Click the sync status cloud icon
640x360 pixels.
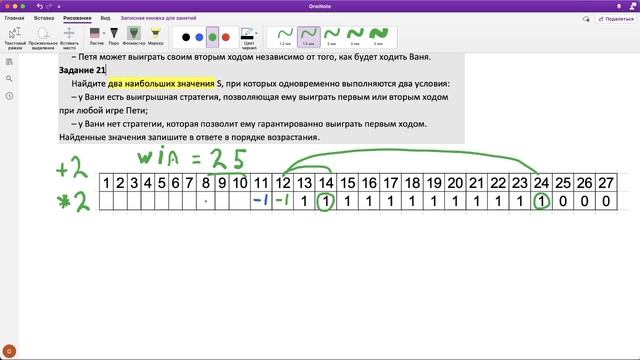586,19
